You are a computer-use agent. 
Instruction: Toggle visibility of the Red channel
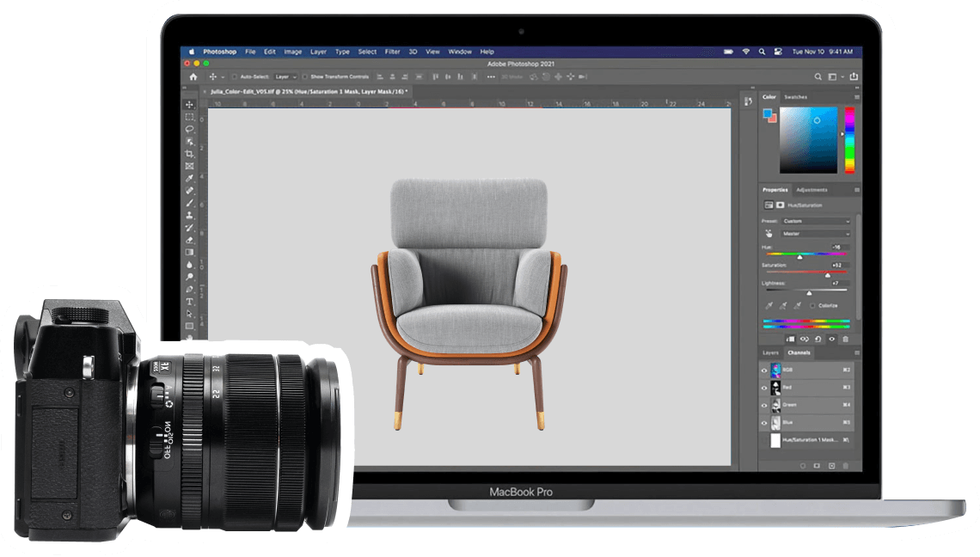[763, 388]
